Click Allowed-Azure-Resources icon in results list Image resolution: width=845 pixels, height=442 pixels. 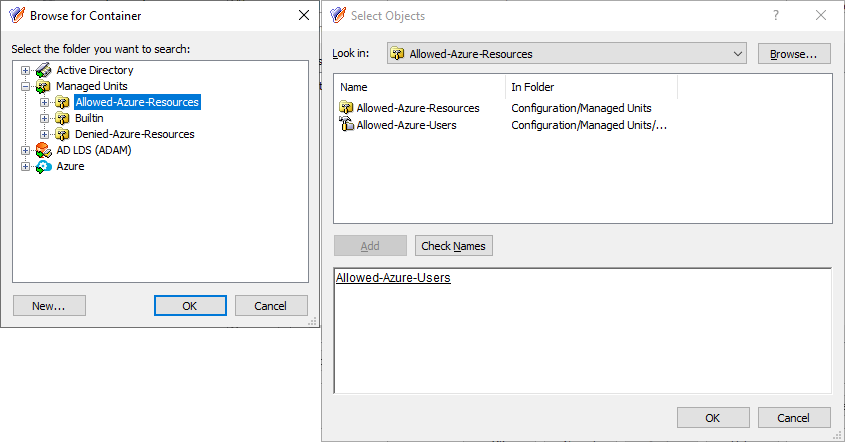[x=347, y=108]
